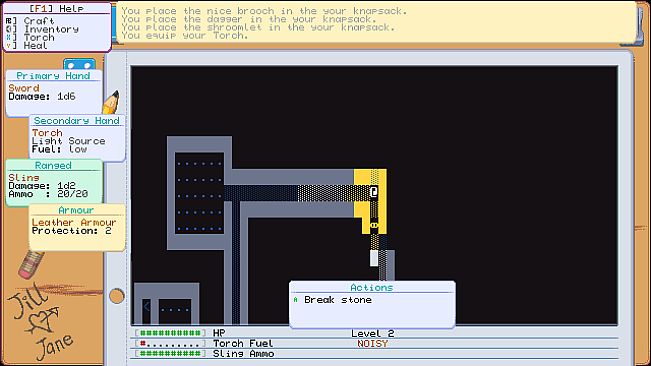Click the sword Damage: 1d6 value

point(42,96)
